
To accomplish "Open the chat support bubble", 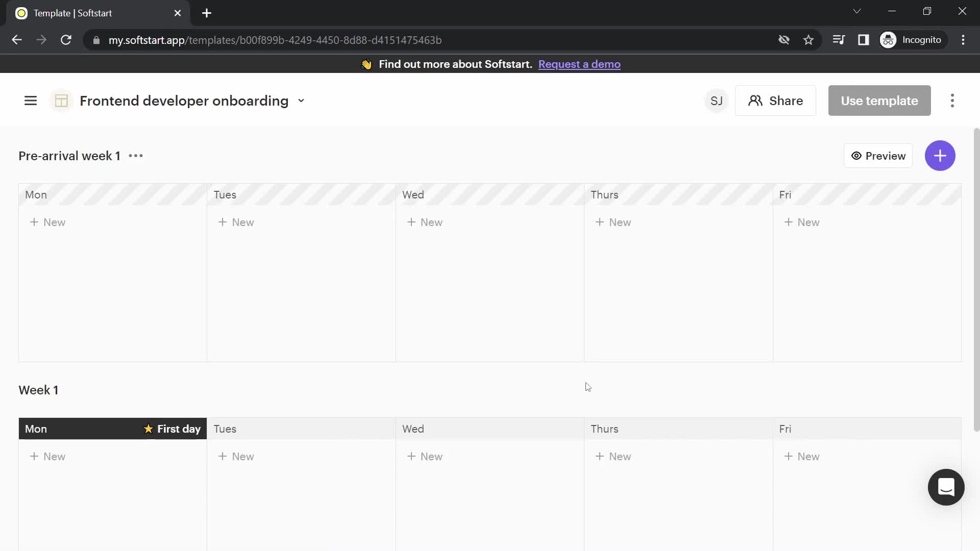I will (x=946, y=487).
